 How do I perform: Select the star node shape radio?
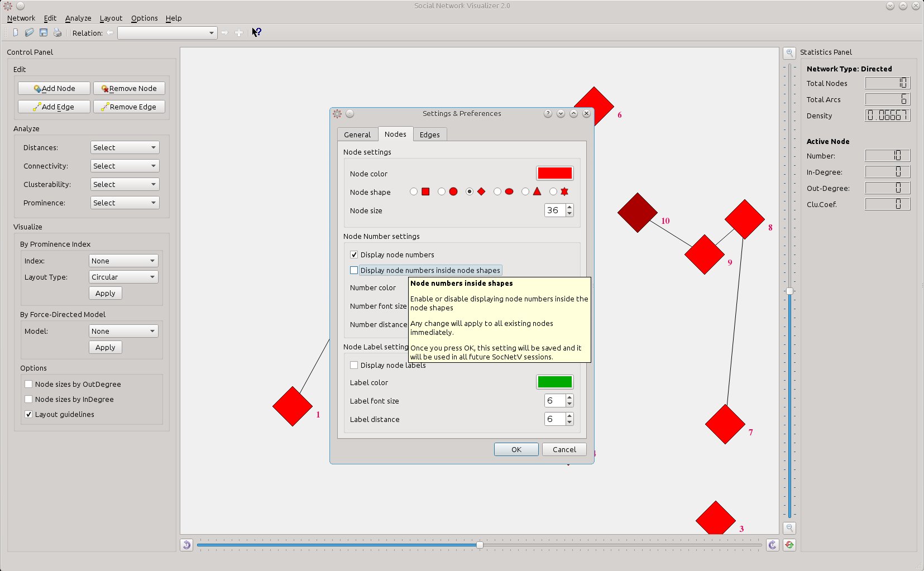pos(553,191)
